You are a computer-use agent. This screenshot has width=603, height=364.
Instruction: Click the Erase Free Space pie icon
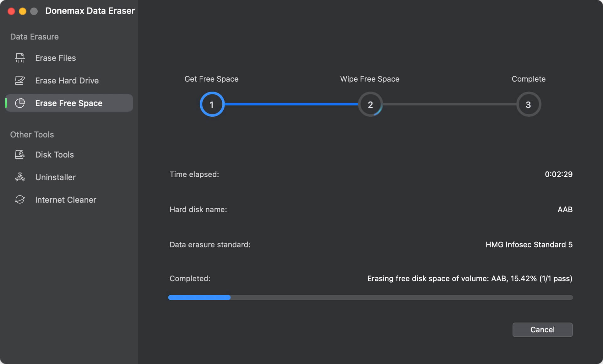(20, 103)
